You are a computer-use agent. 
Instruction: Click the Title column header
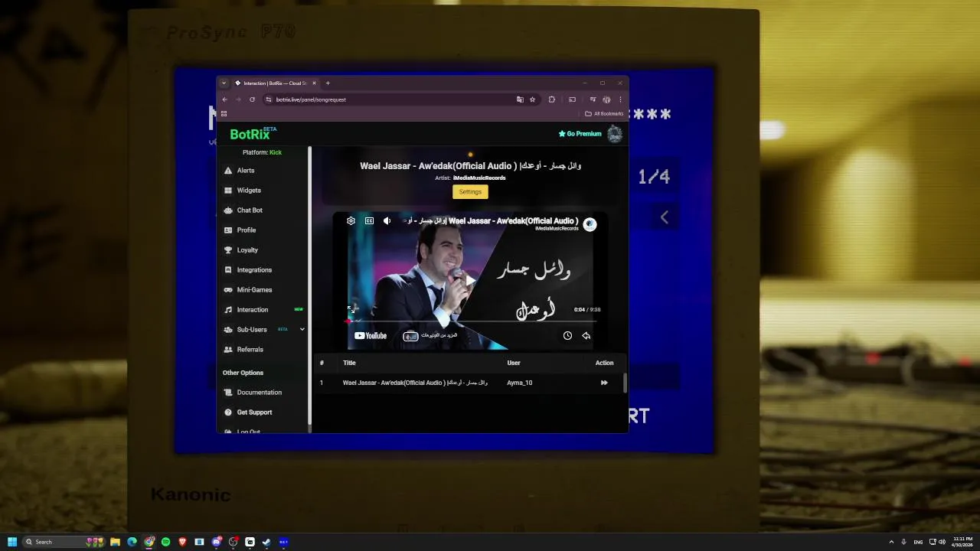click(x=349, y=363)
